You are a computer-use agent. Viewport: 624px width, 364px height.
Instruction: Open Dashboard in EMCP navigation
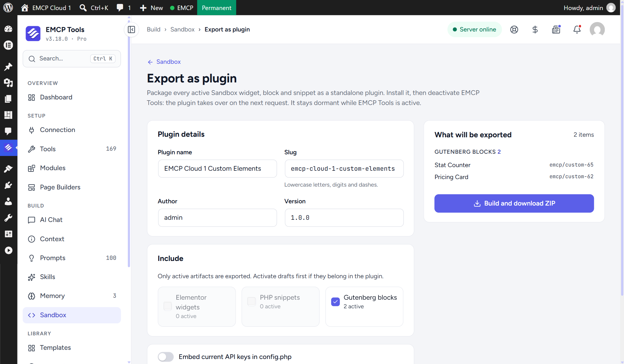(x=72, y=97)
